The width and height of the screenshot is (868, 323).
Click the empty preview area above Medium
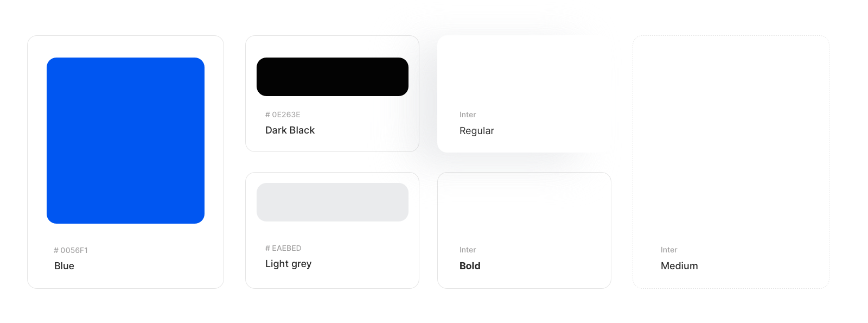(731, 136)
